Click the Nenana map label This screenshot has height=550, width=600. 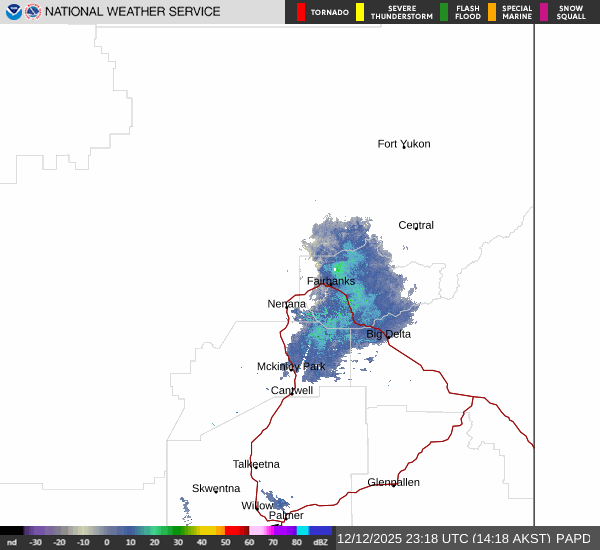[x=287, y=304]
